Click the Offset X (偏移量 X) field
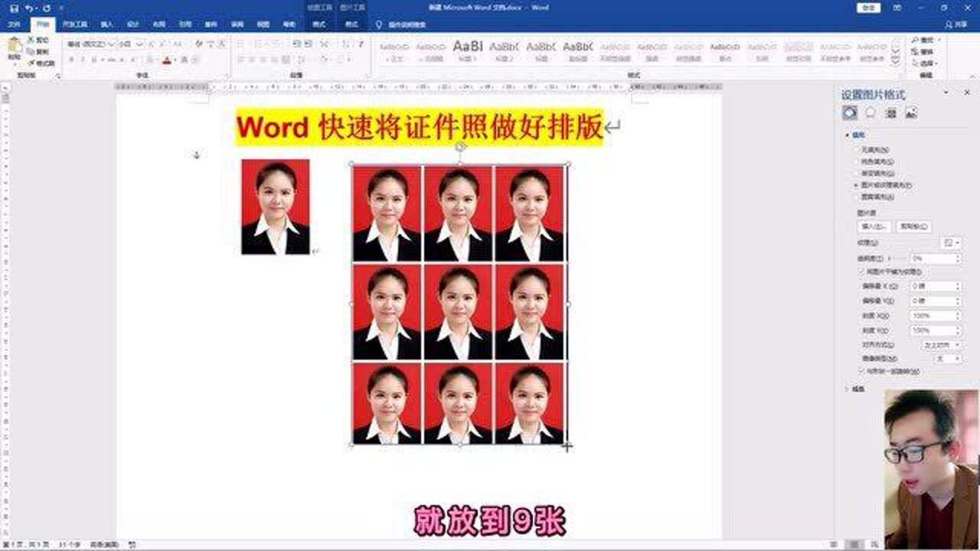 point(935,286)
